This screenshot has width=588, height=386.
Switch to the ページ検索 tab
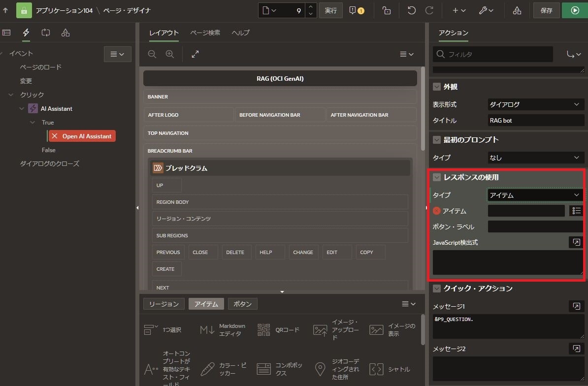[x=205, y=32]
